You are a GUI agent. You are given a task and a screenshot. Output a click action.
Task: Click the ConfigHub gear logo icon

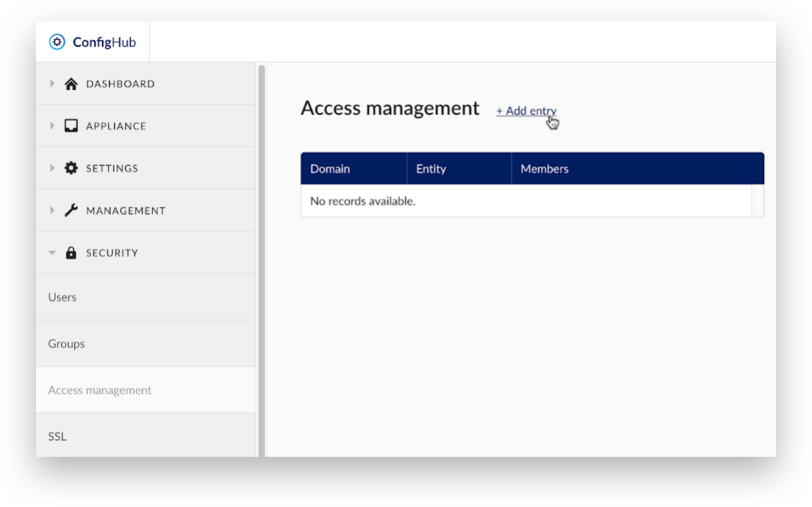tap(57, 42)
